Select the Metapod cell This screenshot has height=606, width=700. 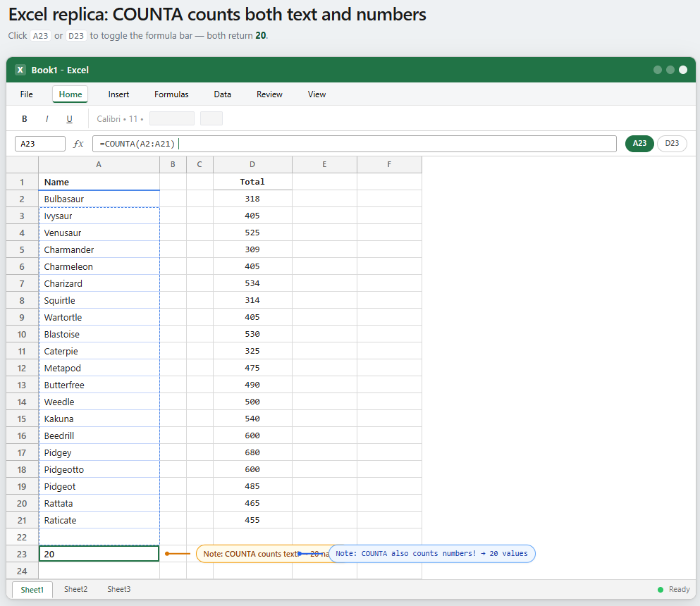point(99,368)
